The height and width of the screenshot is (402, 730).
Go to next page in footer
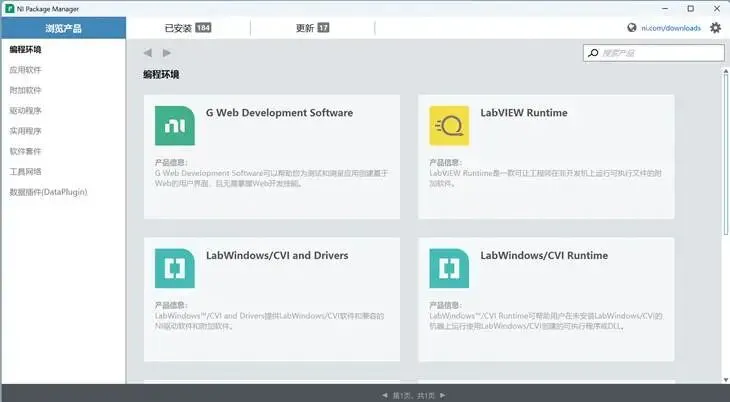coord(442,395)
